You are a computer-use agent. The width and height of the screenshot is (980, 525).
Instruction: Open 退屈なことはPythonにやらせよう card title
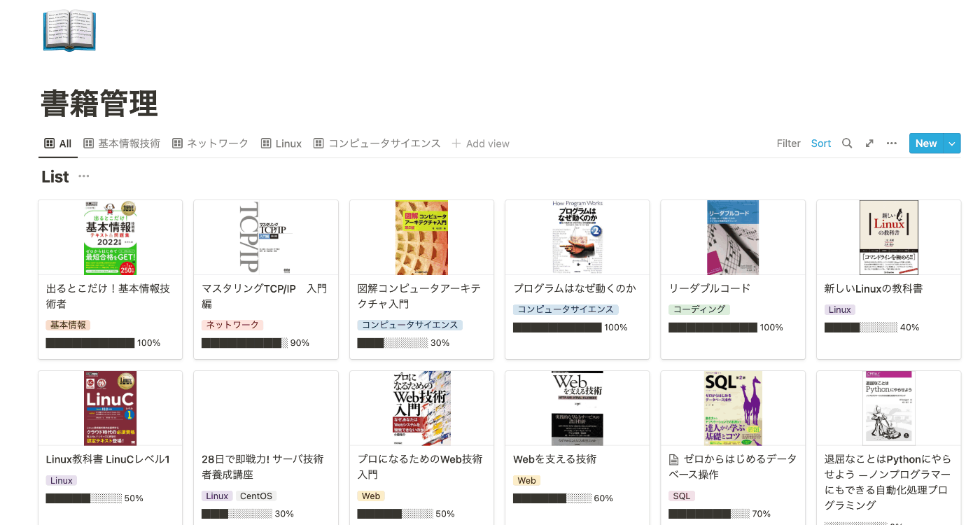click(888, 482)
